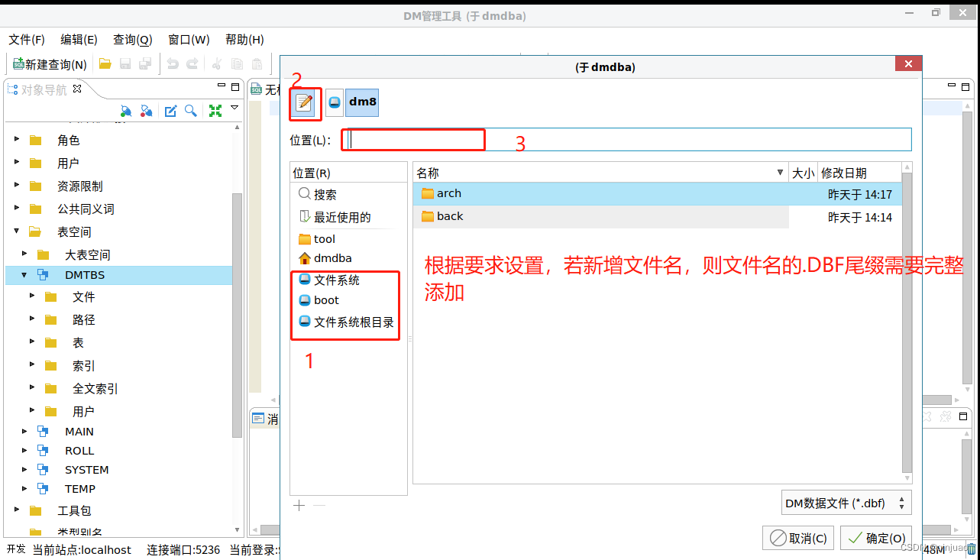The image size is (980, 560).
Task: Click the copy toolbar icon
Action: (x=238, y=64)
